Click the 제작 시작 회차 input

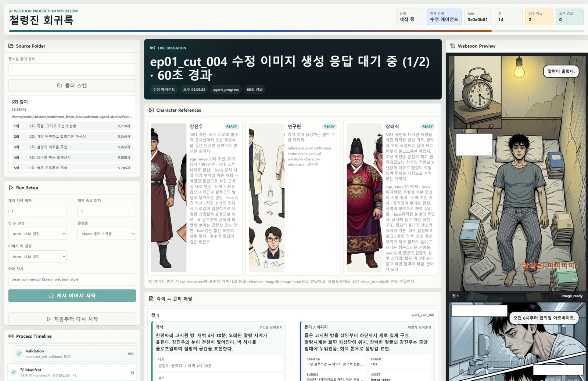click(x=37, y=211)
